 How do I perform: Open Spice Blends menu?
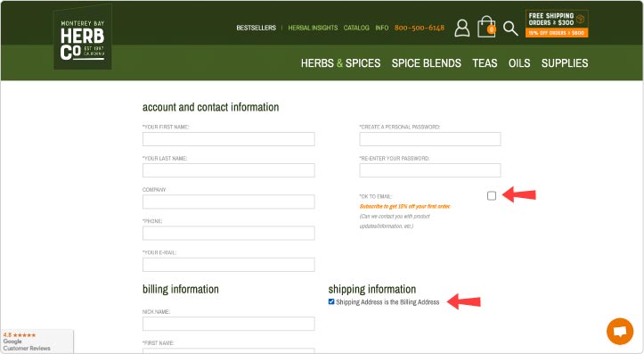(x=427, y=63)
